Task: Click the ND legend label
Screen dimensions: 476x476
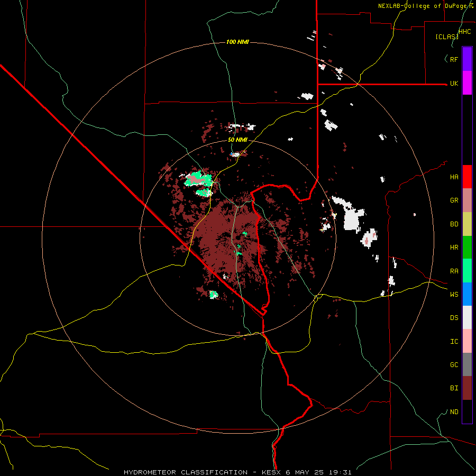Action: pos(454,412)
